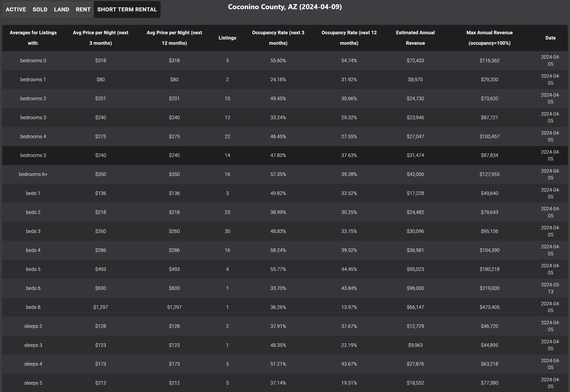Image resolution: width=570 pixels, height=392 pixels.
Task: Click the $77,380 max revenue cell
Action: pos(489,383)
